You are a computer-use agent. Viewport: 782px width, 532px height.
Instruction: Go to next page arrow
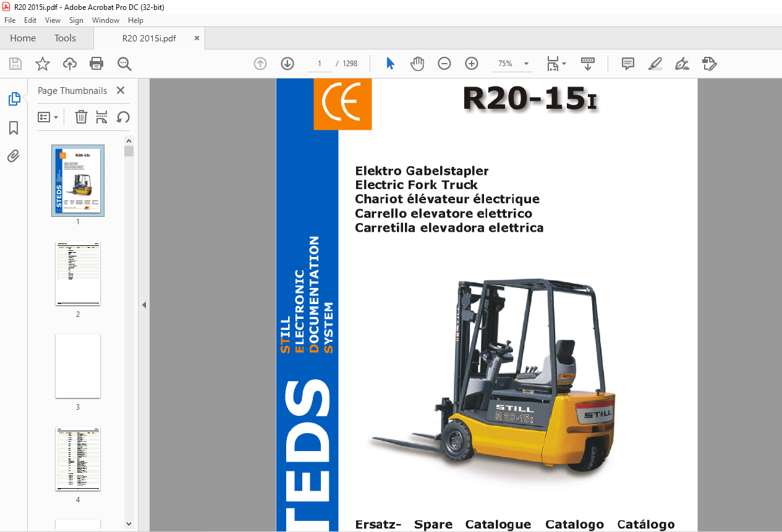tap(287, 64)
